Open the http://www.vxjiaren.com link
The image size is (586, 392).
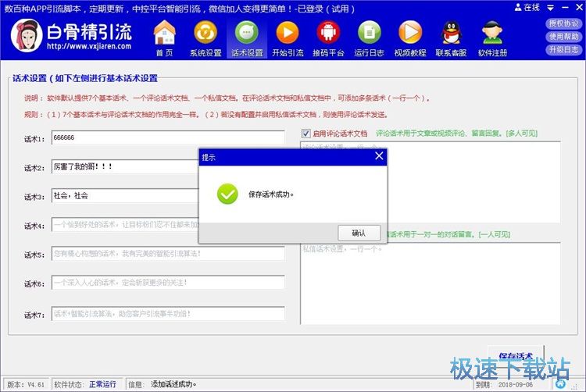click(x=89, y=46)
